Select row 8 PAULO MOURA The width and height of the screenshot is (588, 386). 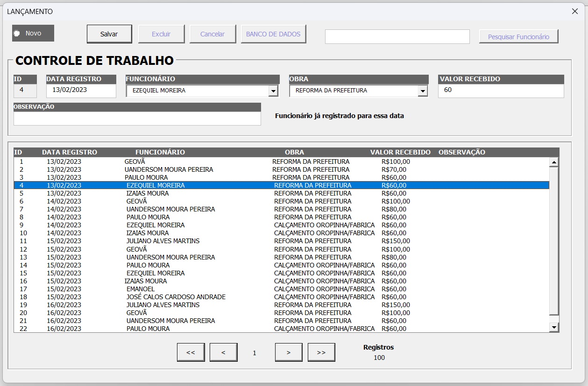(282, 217)
